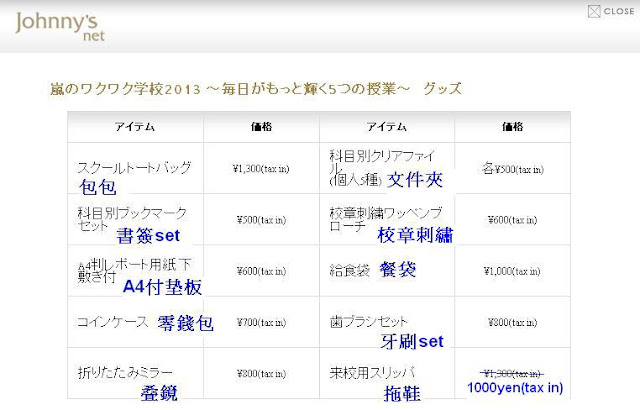Image resolution: width=640 pixels, height=410 pixels.
Task: Select the ¥1,000(tax in) price
Action: click(x=512, y=271)
